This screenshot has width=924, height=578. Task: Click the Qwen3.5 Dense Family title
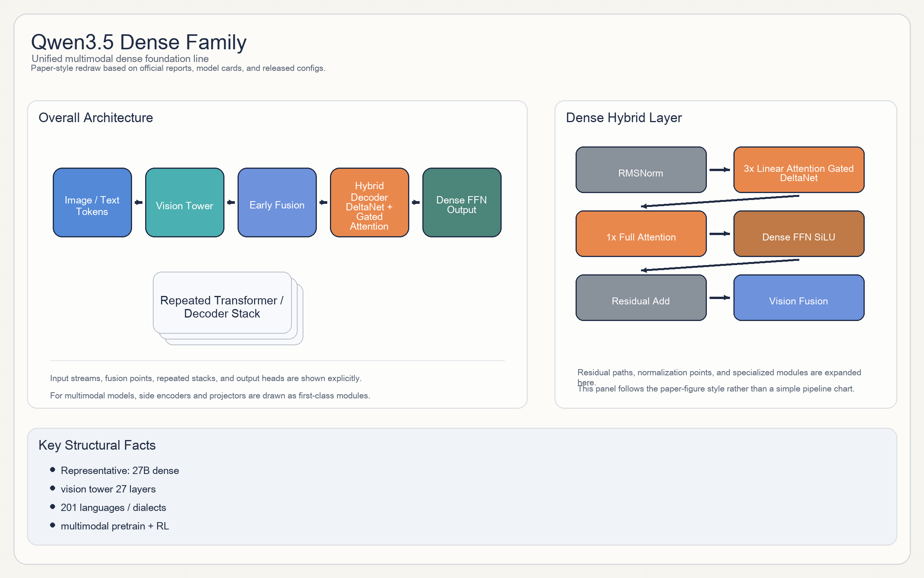(139, 42)
